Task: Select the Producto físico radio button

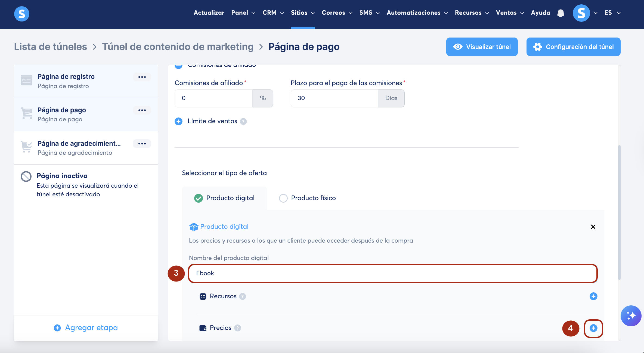Action: [x=283, y=198]
